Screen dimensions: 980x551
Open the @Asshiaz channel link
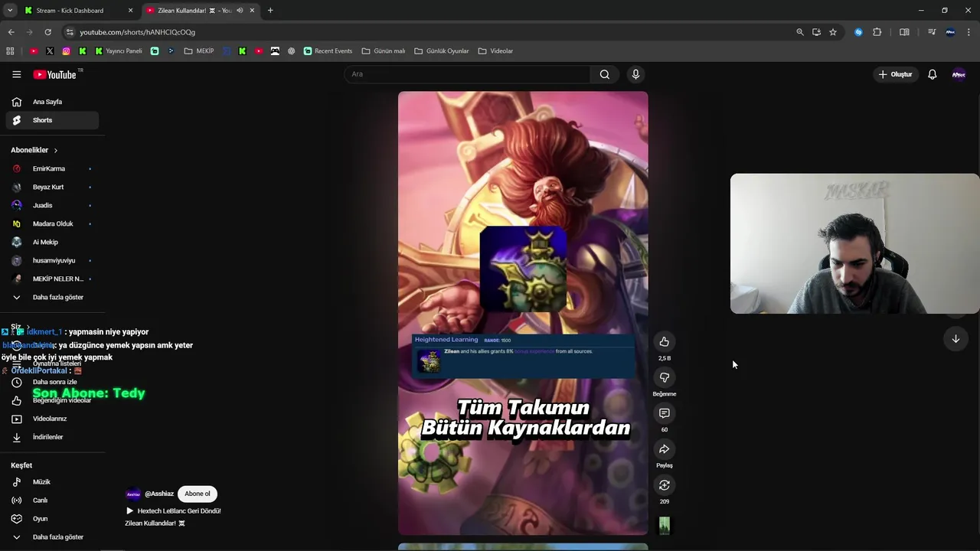click(x=159, y=494)
